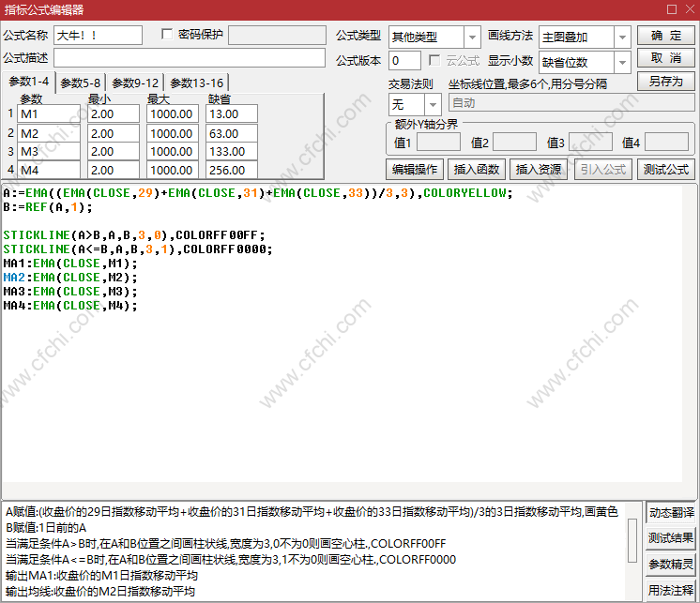The image size is (700, 603).
Task: Click the 插入资源 button
Action: [538, 170]
